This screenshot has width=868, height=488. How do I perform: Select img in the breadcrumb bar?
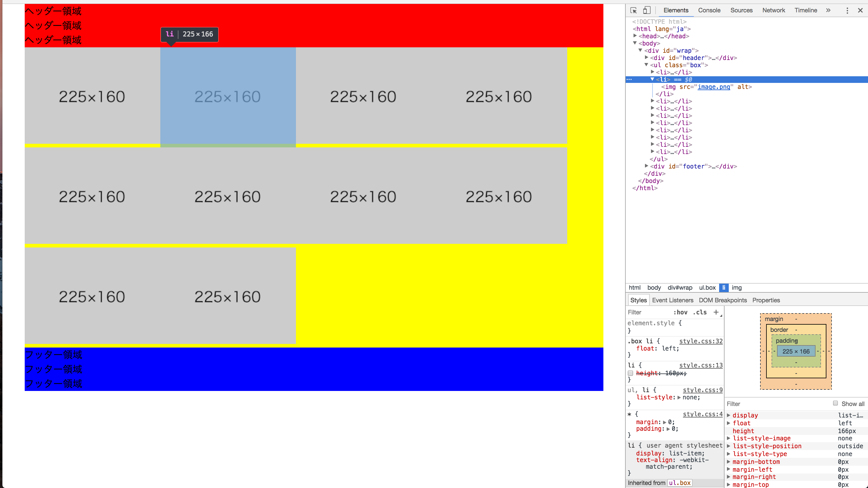coord(737,288)
